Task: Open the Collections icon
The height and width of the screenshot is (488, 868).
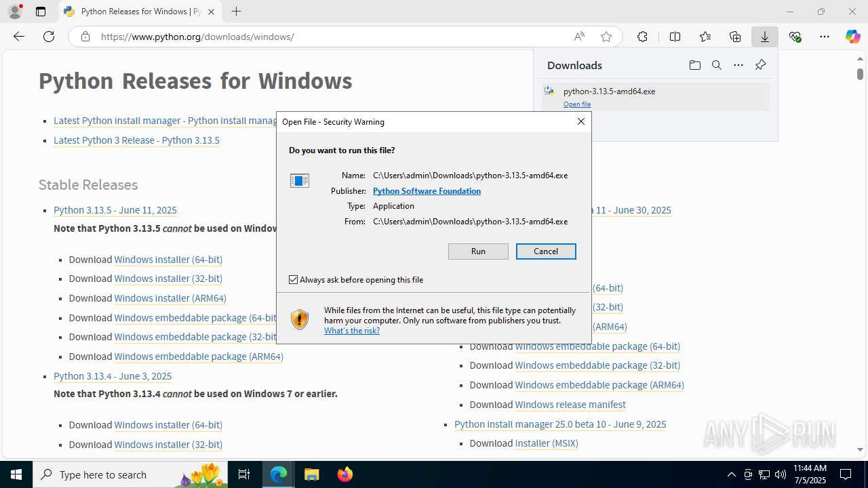Action: pyautogui.click(x=735, y=37)
